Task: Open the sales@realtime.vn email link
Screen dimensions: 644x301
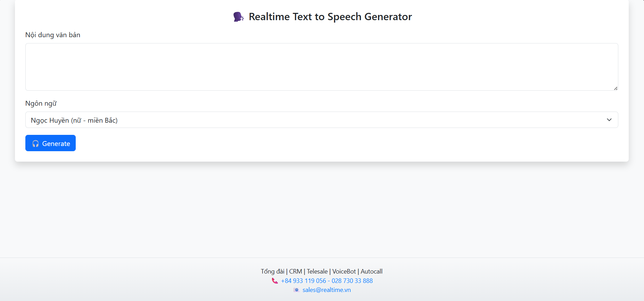Action: 327,290
